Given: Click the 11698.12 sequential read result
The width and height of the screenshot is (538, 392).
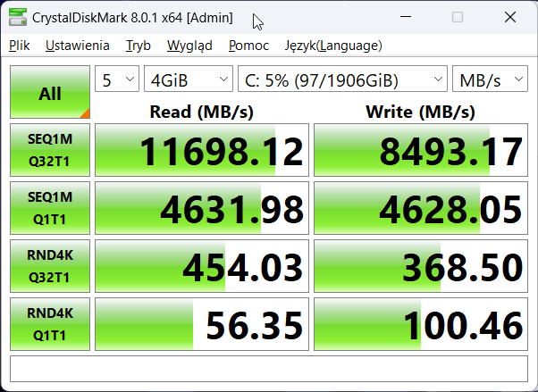Looking at the screenshot, I should tap(202, 151).
